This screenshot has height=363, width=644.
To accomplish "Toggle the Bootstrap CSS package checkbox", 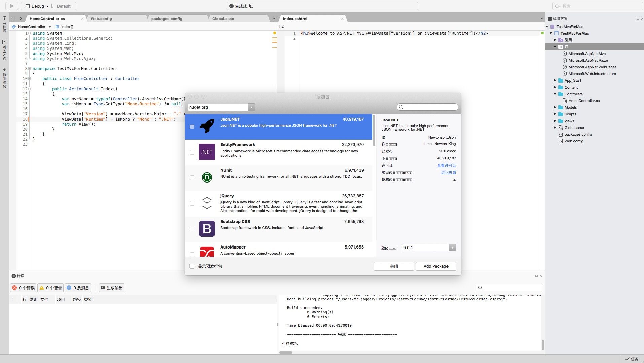I will (x=192, y=229).
